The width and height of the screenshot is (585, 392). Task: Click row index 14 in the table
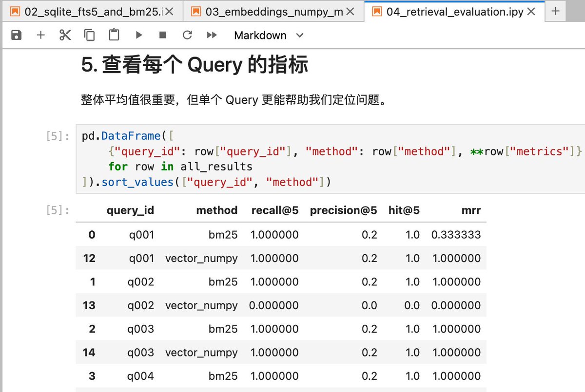tap(89, 352)
